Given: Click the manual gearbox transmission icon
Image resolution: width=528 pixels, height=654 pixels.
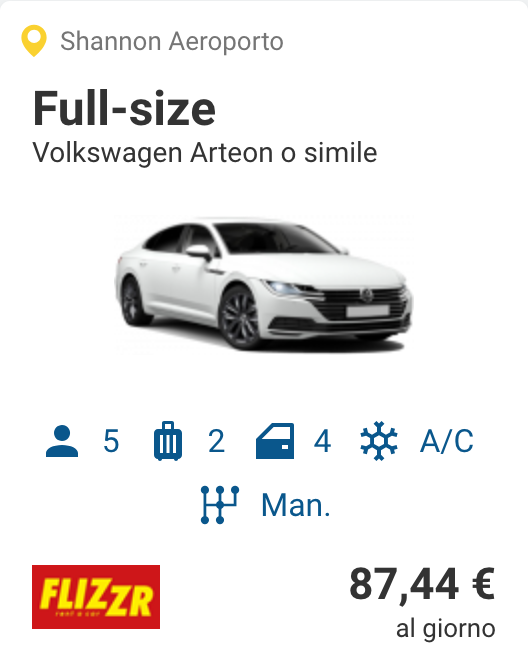Looking at the screenshot, I should [220, 505].
